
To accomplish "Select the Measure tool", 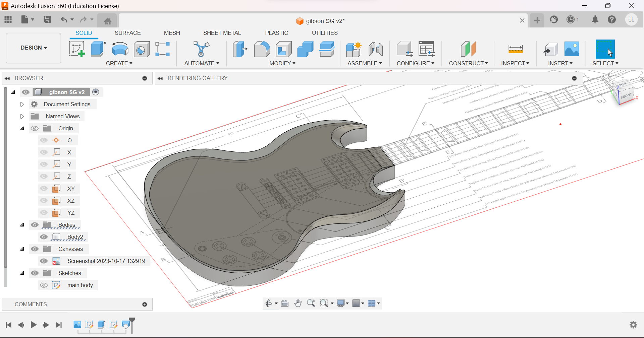I will click(516, 49).
